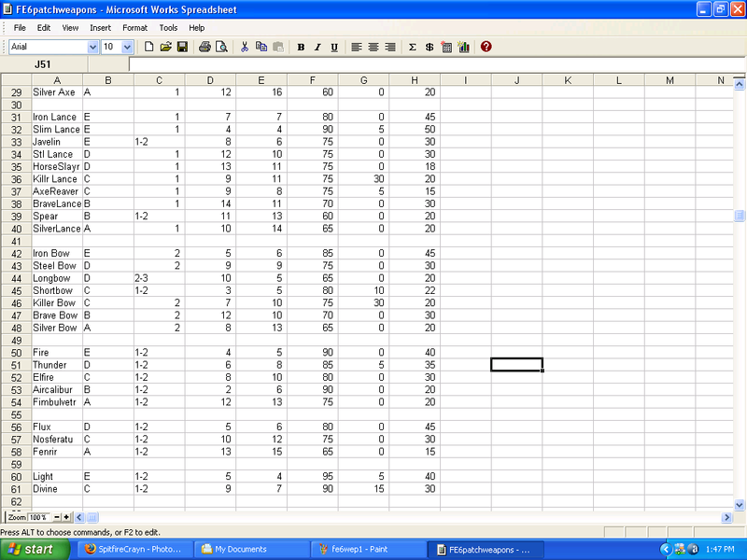Screen dimensions: 747x560
Task: Toggle Italic formatting
Action: (x=317, y=47)
